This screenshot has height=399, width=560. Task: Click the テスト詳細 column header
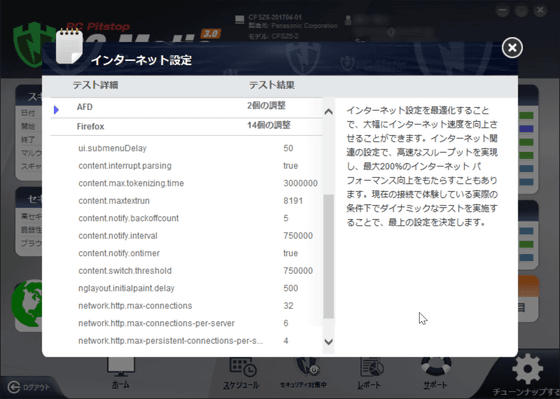pyautogui.click(x=95, y=85)
